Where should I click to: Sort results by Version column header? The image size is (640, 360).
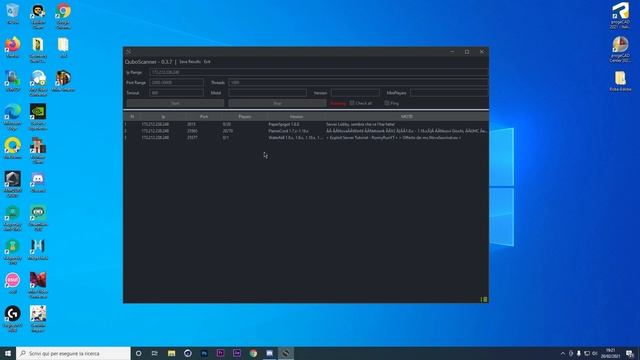coord(296,117)
